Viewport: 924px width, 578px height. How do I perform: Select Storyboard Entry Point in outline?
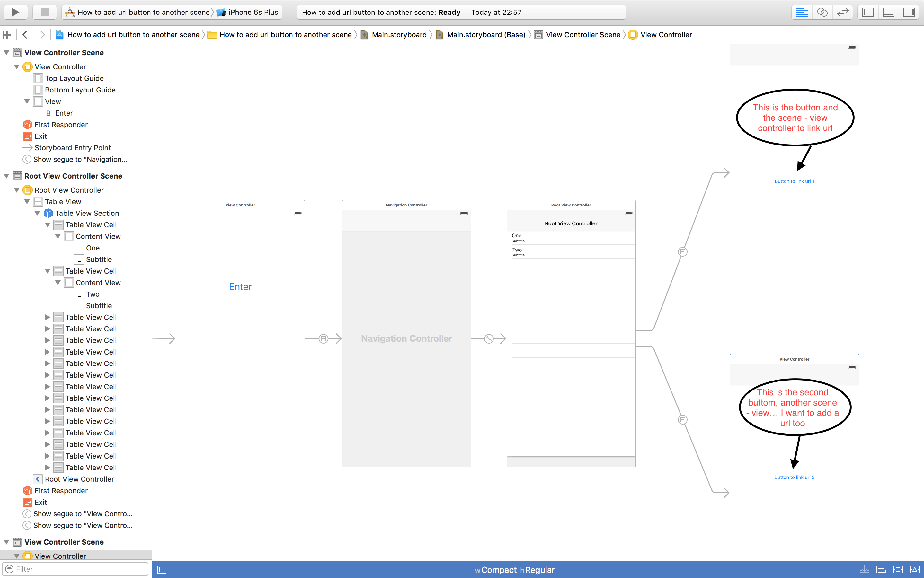pos(73,148)
